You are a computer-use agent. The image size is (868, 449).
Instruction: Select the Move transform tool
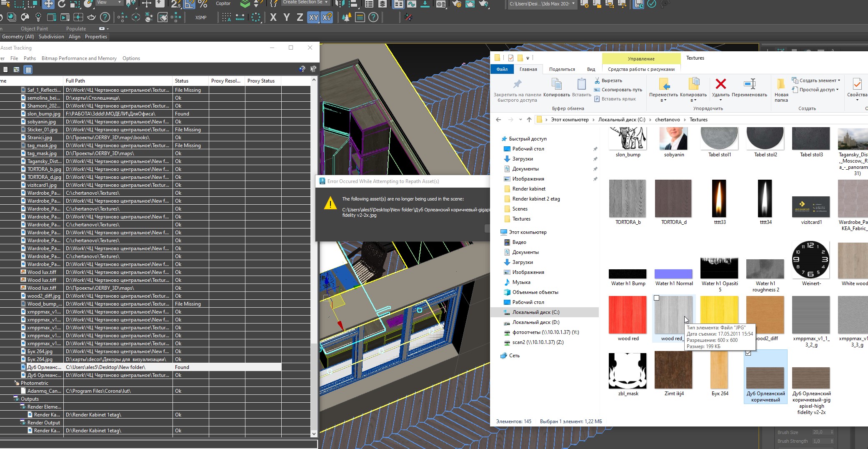pos(48,4)
